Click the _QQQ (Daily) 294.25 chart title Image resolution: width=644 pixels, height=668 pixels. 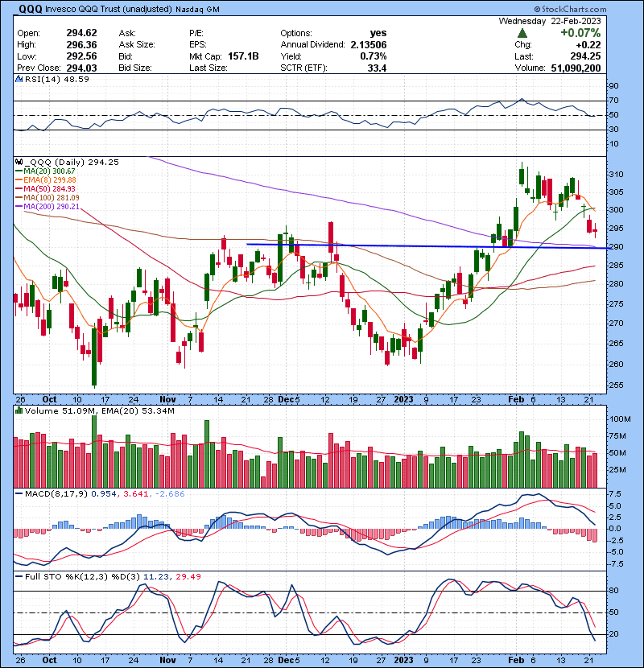coord(71,162)
